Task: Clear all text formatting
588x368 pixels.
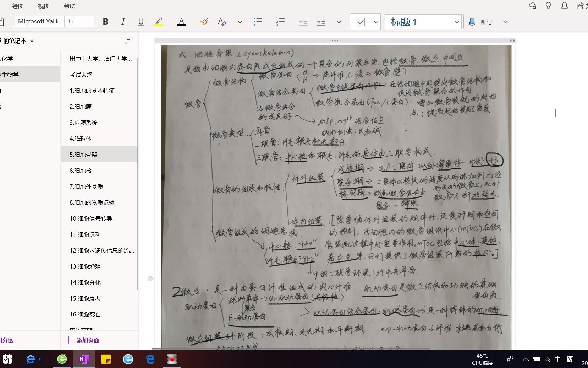Action: point(222,22)
